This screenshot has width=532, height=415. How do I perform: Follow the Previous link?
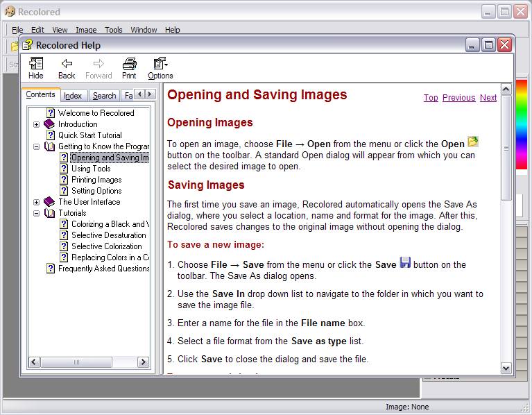click(x=458, y=98)
